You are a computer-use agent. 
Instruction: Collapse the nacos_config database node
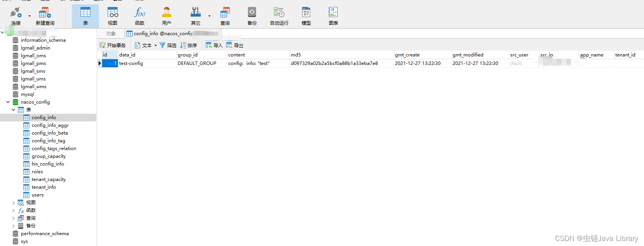coord(8,102)
